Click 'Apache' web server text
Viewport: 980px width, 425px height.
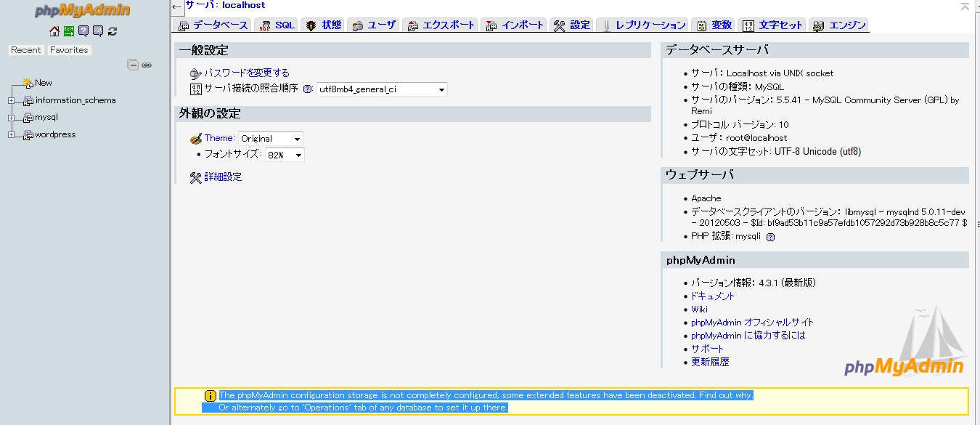(x=706, y=198)
